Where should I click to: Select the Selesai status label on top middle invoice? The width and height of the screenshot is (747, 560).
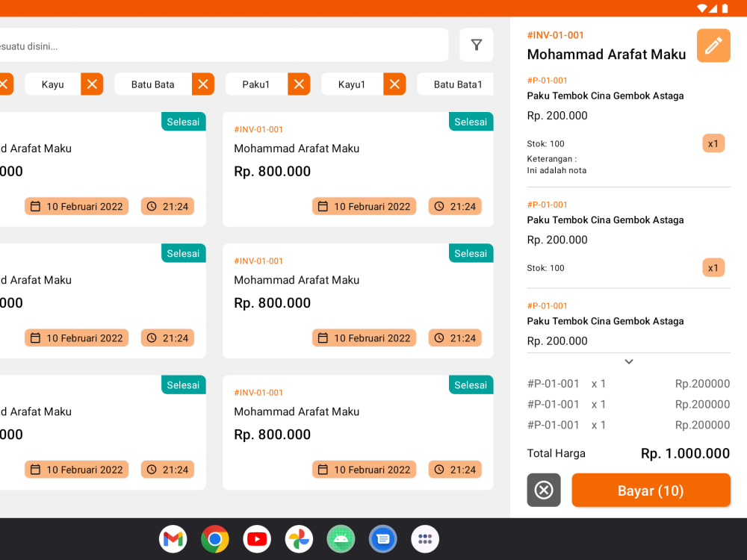(x=471, y=121)
